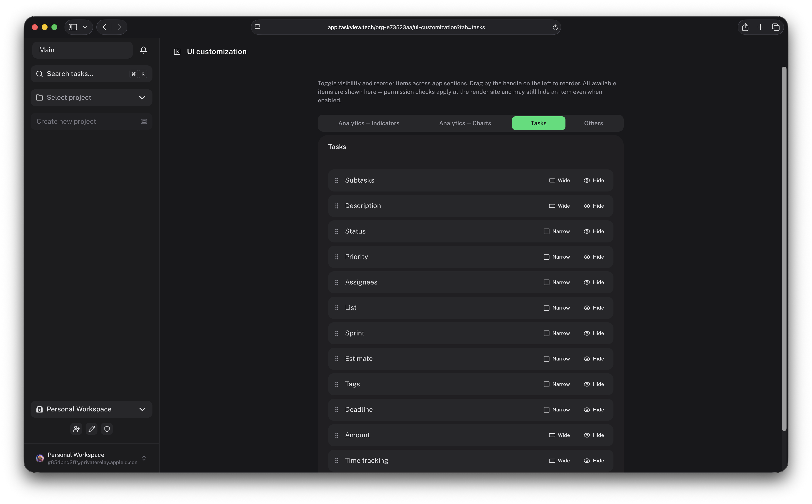Grab the drag handle for Tags row
Image resolution: width=812 pixels, height=504 pixels.
click(x=337, y=384)
